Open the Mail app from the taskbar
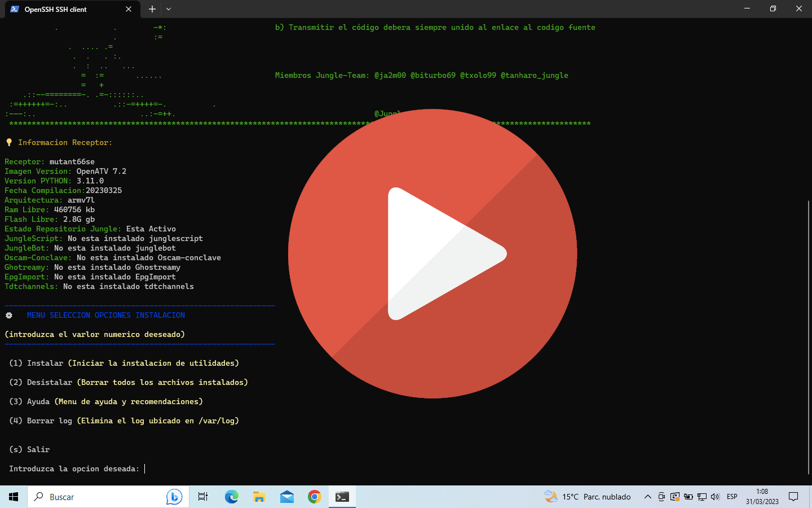812x508 pixels. 287,497
